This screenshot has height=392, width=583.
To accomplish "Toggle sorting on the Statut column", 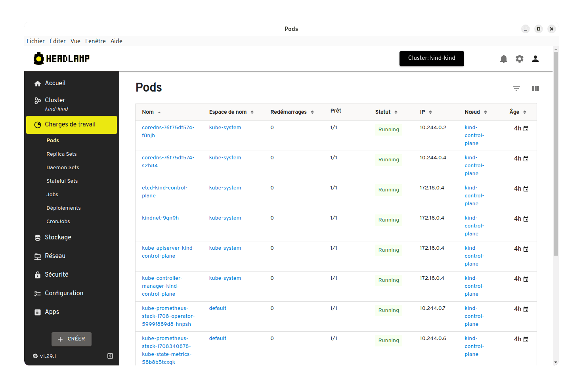I will click(383, 112).
